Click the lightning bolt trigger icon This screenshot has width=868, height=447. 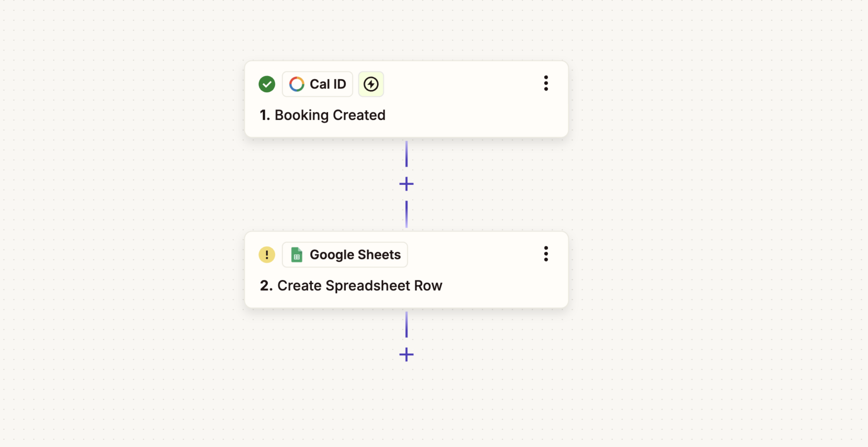[371, 84]
